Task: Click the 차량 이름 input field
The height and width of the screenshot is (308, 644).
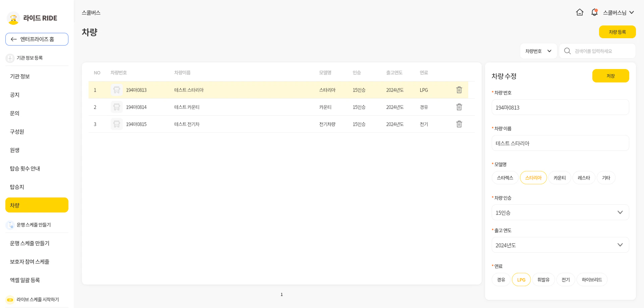Action: point(560,143)
